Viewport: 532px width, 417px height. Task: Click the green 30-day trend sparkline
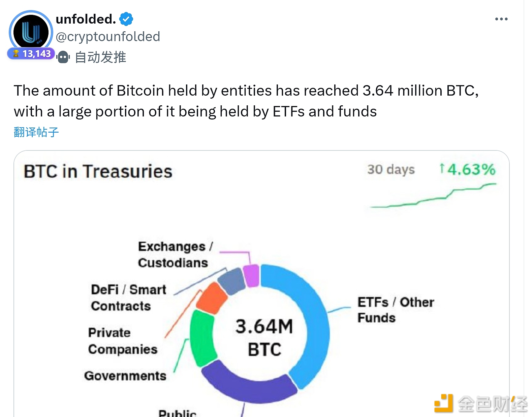[433, 198]
